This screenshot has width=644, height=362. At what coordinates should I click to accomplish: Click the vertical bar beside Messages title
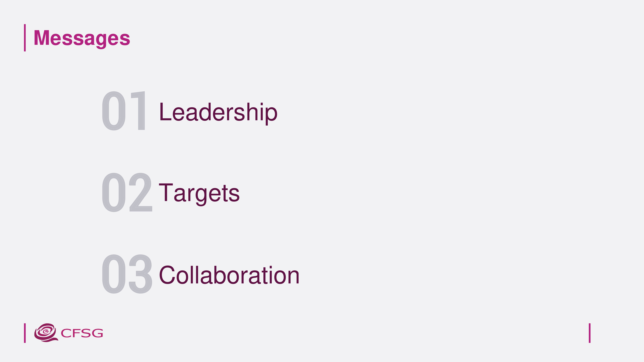tap(25, 38)
